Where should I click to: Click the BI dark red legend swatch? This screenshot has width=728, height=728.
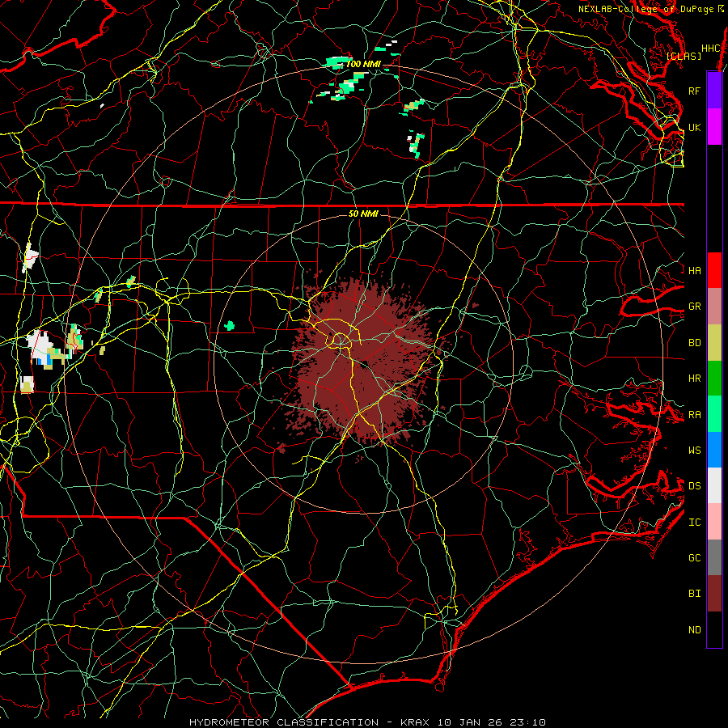point(714,594)
